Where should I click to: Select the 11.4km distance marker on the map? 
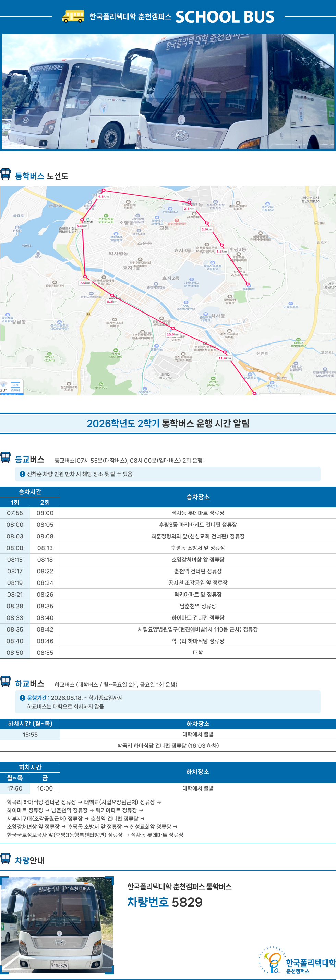(225, 358)
